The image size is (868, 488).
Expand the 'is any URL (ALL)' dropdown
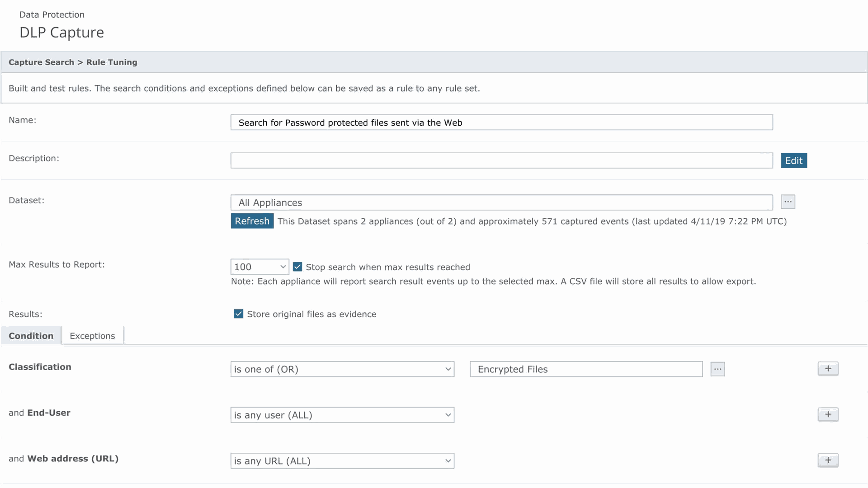coord(342,461)
